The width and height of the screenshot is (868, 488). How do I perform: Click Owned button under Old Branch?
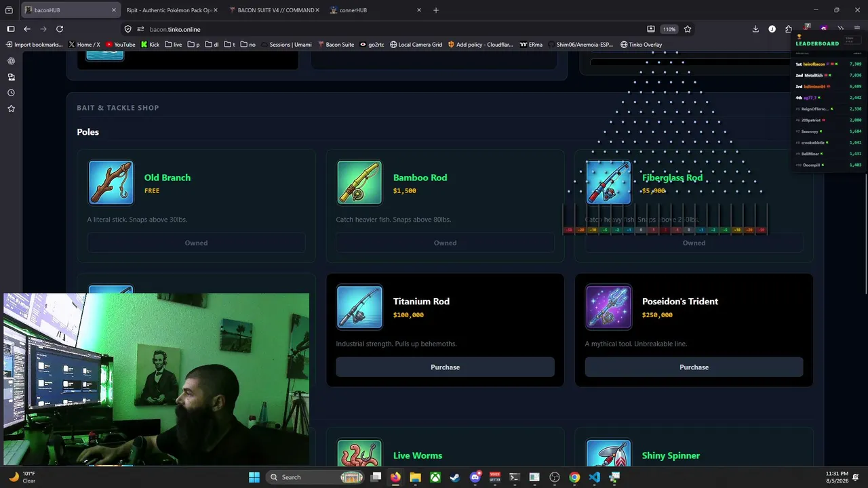(196, 243)
